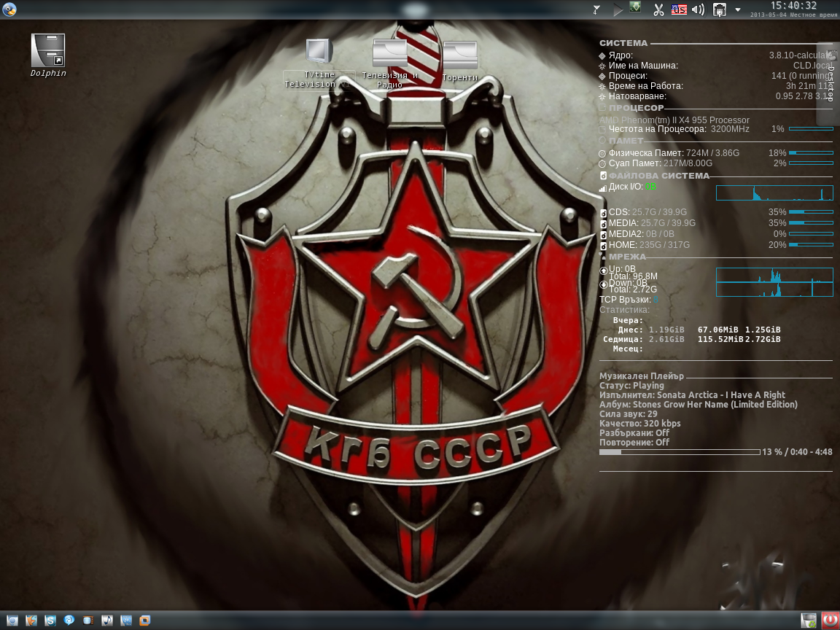Click the 'Сила звук: 29' line

(628, 413)
